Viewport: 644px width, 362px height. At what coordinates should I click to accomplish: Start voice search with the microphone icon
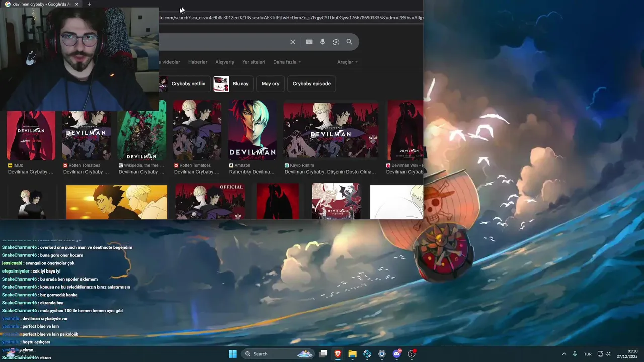[x=323, y=42]
